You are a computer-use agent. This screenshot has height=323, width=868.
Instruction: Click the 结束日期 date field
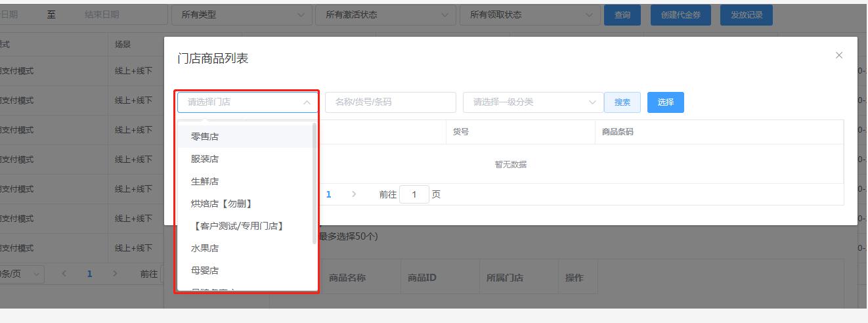102,14
